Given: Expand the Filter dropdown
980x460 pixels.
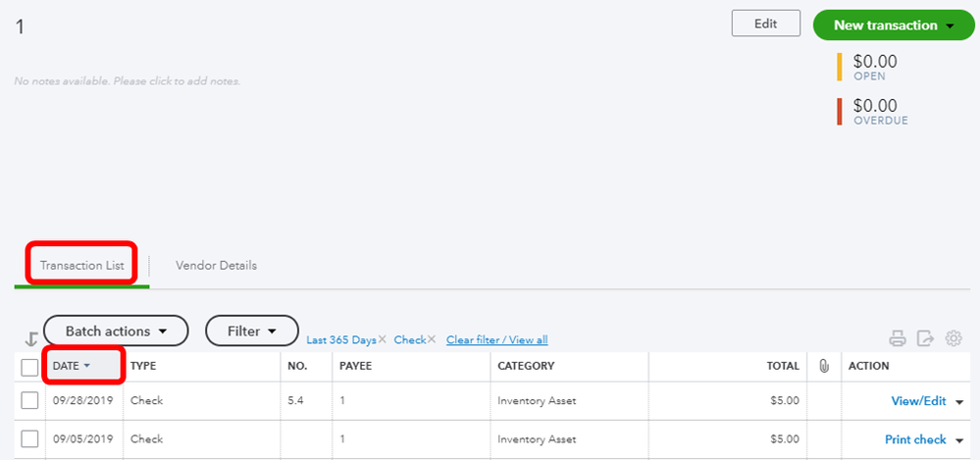Looking at the screenshot, I should click(x=251, y=332).
